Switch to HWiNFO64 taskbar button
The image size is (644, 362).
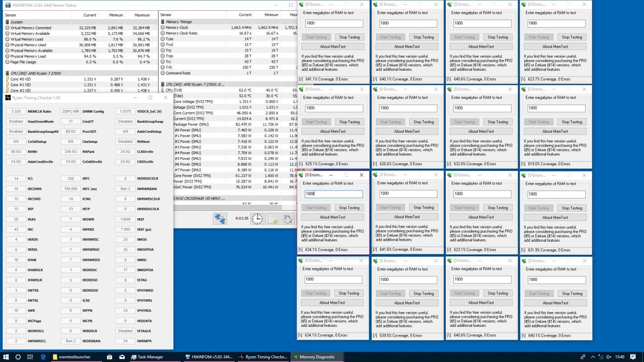coord(209,357)
